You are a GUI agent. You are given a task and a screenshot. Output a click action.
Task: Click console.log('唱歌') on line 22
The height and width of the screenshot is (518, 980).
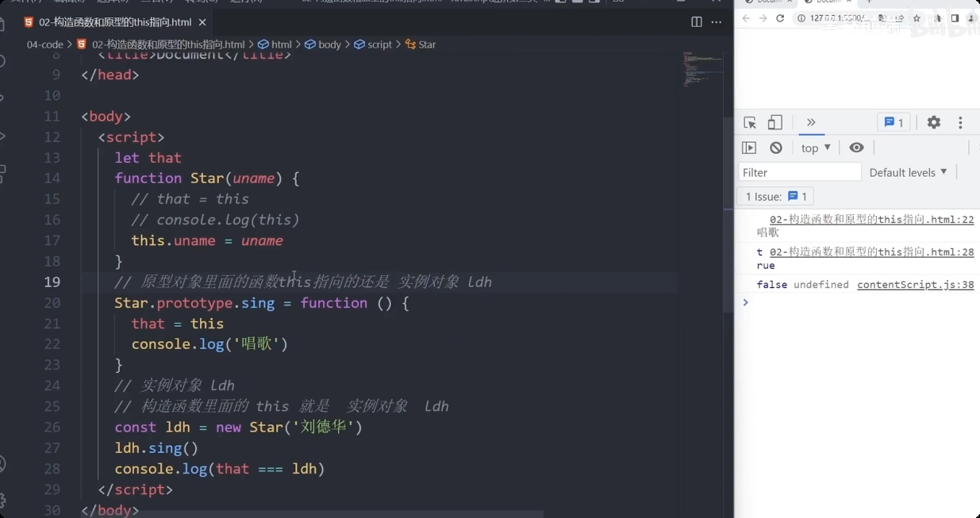[210, 344]
